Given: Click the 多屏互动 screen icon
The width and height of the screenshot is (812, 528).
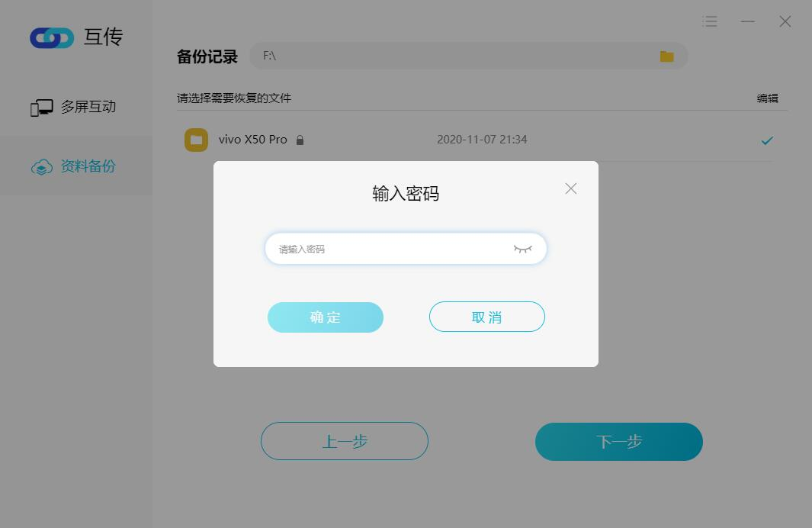Looking at the screenshot, I should [x=41, y=108].
